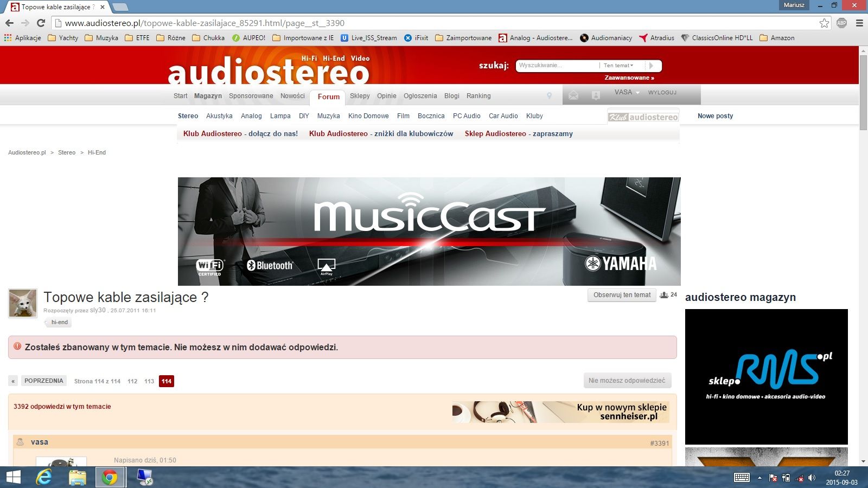868x488 pixels.
Task: Open the Aplikacje apps shortcut
Action: [22, 38]
